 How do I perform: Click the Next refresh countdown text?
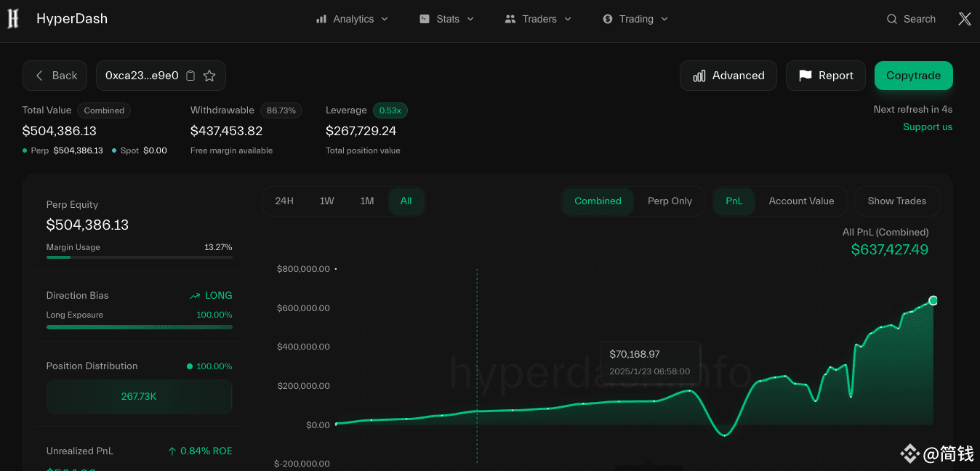[x=913, y=110]
